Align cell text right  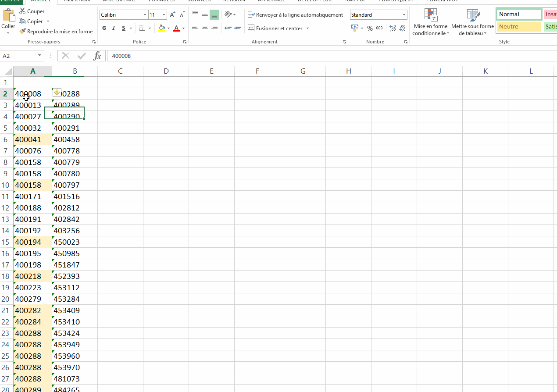[x=214, y=28]
